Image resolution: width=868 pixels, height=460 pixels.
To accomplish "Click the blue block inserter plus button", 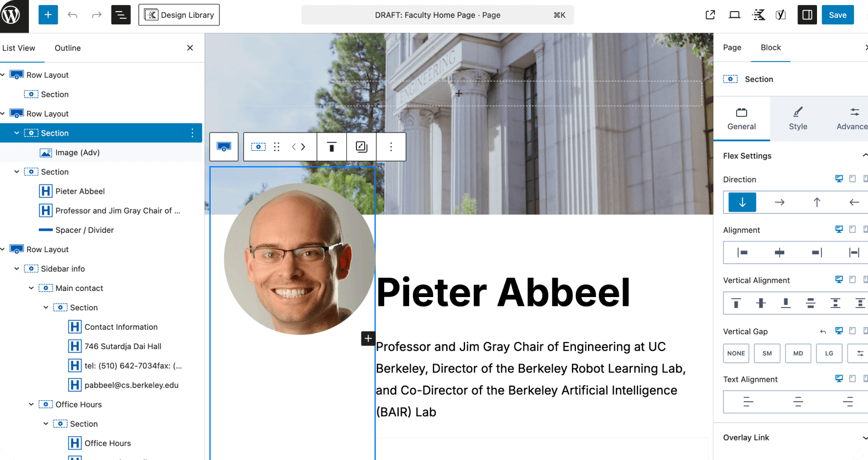I will (x=48, y=15).
